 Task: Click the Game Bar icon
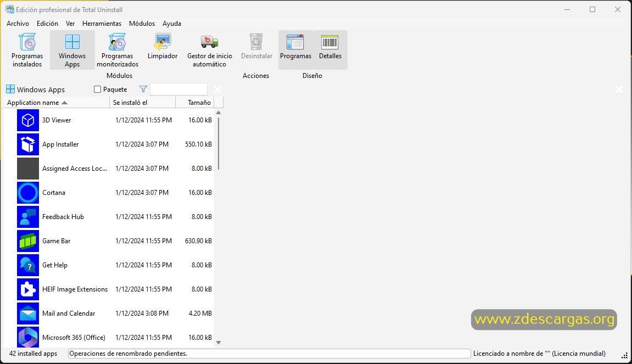[28, 241]
